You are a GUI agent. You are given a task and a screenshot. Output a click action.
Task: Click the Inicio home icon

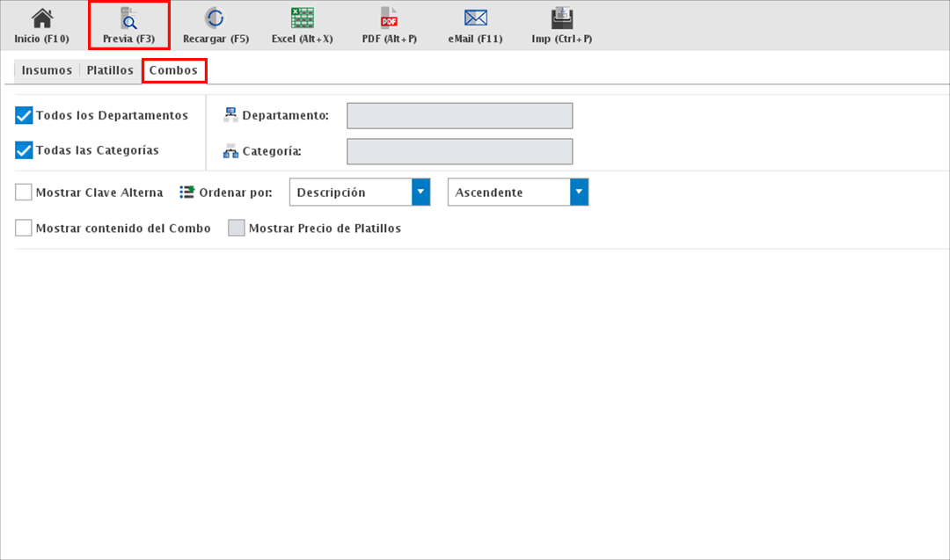[41, 18]
